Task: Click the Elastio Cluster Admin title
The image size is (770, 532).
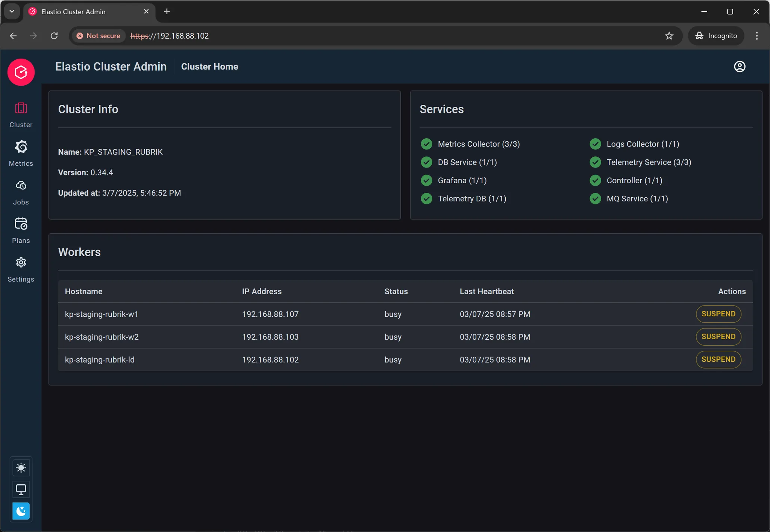Action: coord(111,66)
